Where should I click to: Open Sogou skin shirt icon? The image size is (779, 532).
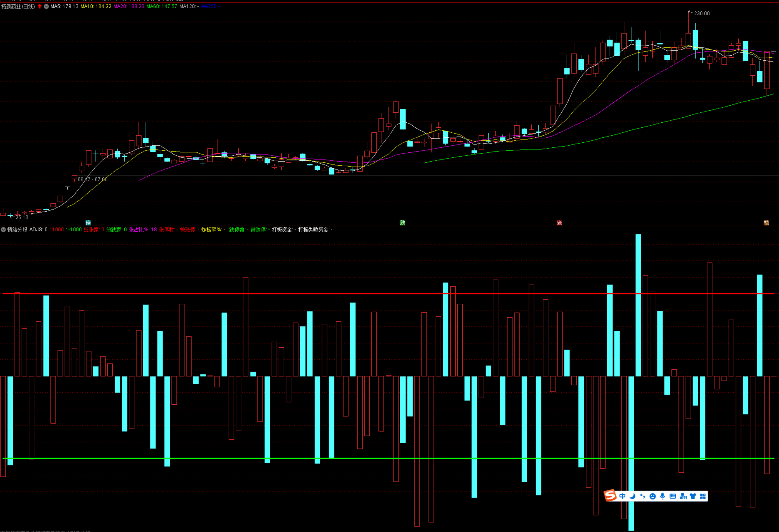click(x=693, y=496)
